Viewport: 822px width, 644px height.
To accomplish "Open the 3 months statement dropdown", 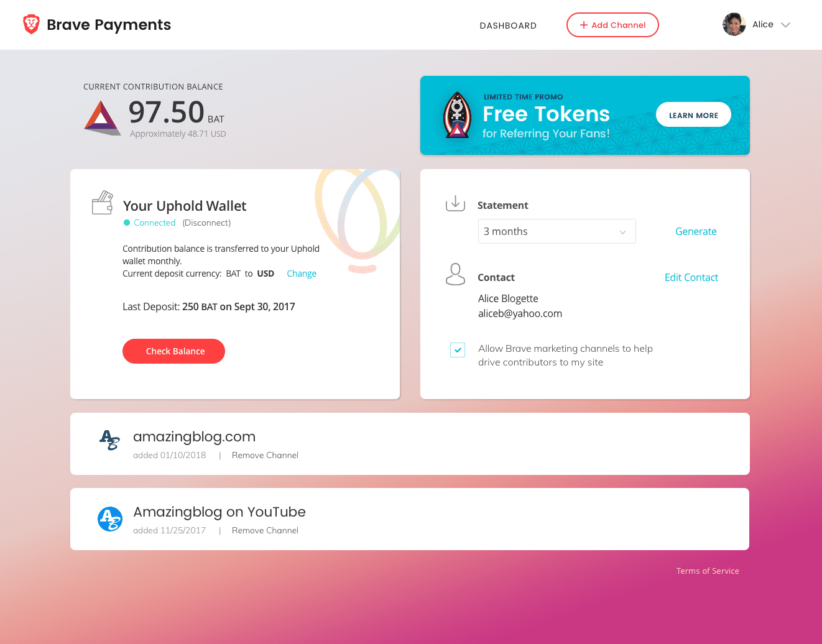I will click(x=556, y=231).
